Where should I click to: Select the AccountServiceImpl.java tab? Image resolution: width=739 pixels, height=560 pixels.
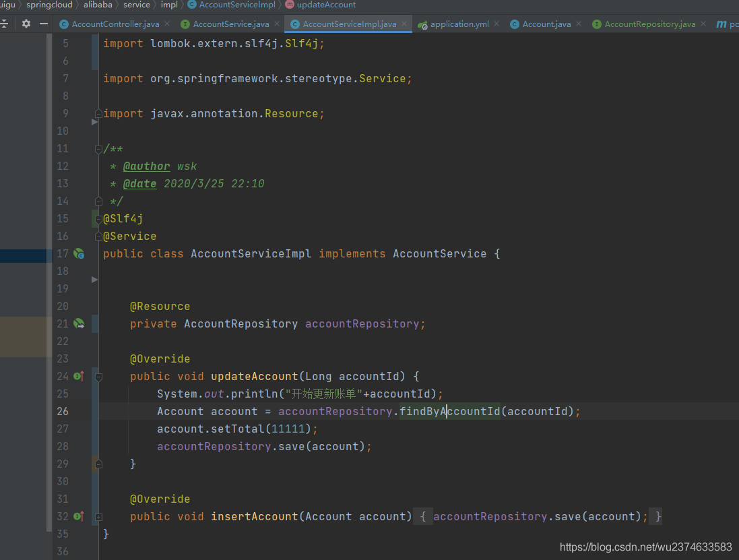click(x=349, y=24)
